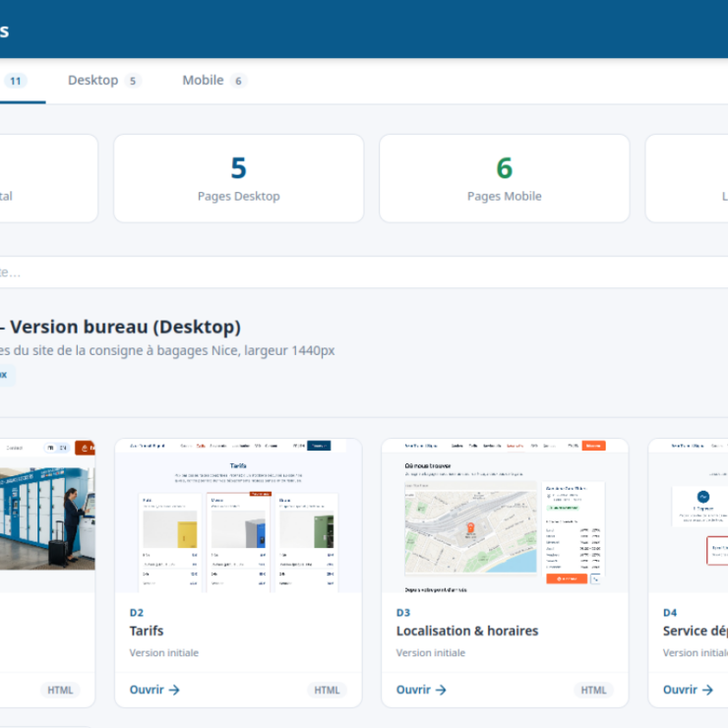Focus the search input field
Image resolution: width=728 pixels, height=728 pixels.
tap(364, 273)
